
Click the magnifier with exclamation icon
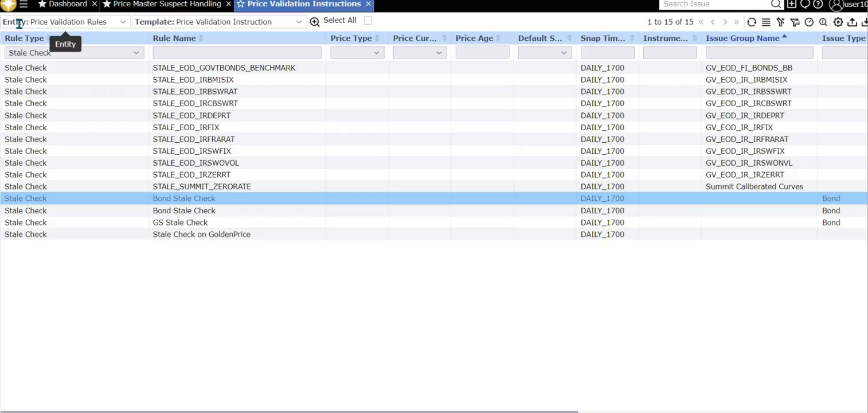823,22
